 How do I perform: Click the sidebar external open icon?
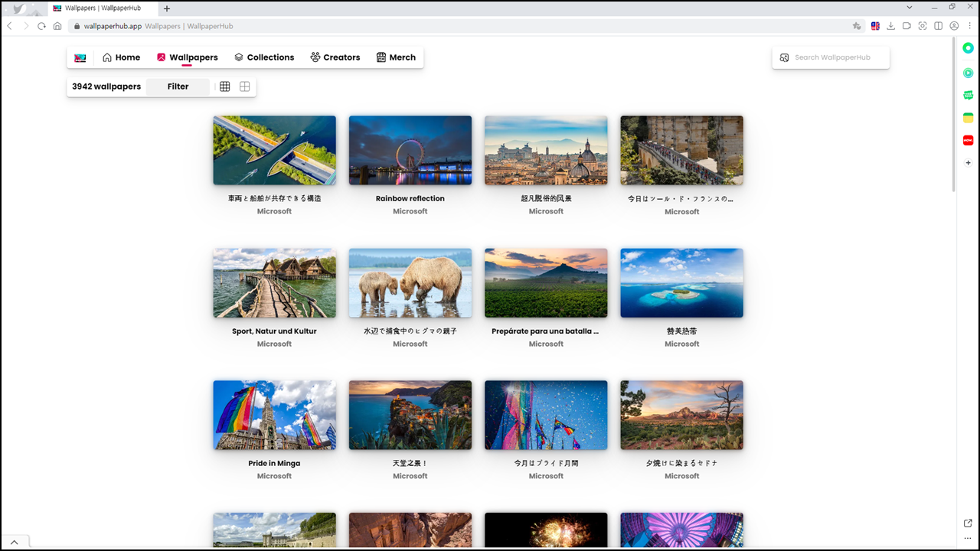point(968,523)
